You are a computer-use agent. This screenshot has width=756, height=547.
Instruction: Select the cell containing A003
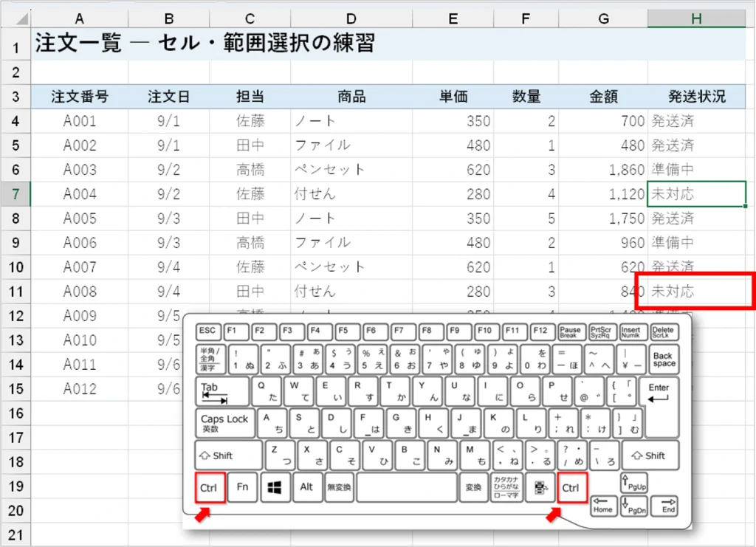click(80, 170)
